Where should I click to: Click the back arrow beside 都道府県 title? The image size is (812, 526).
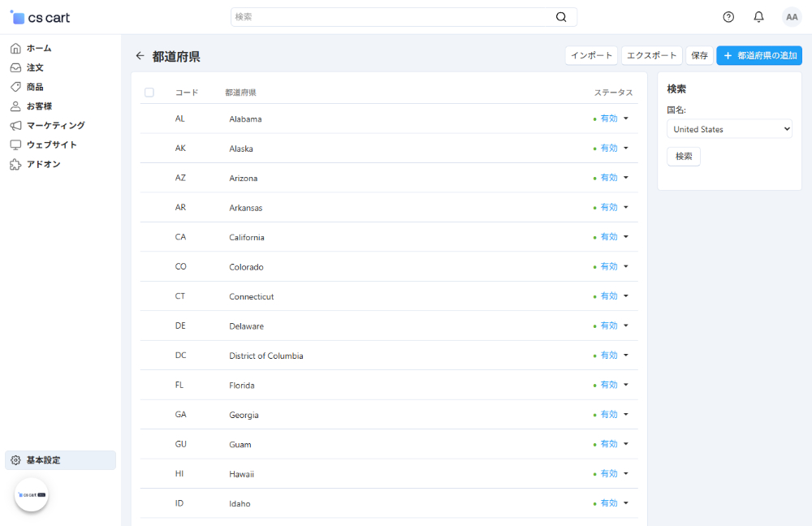140,56
